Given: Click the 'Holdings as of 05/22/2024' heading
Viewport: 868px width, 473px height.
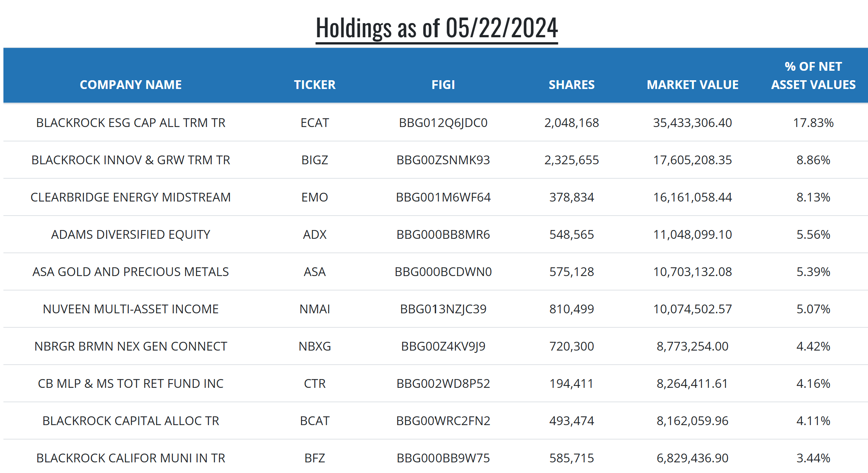Looking at the screenshot, I should tap(437, 28).
